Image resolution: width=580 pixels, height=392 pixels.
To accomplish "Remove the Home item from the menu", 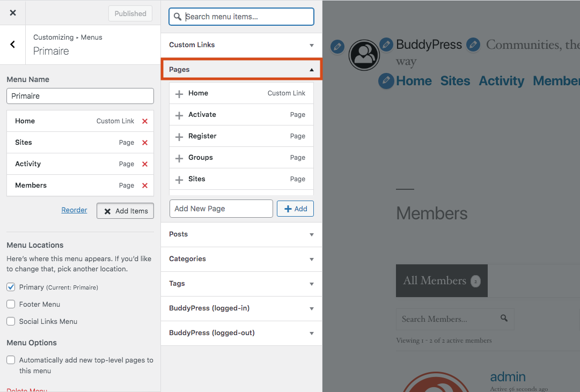I will pyautogui.click(x=144, y=121).
